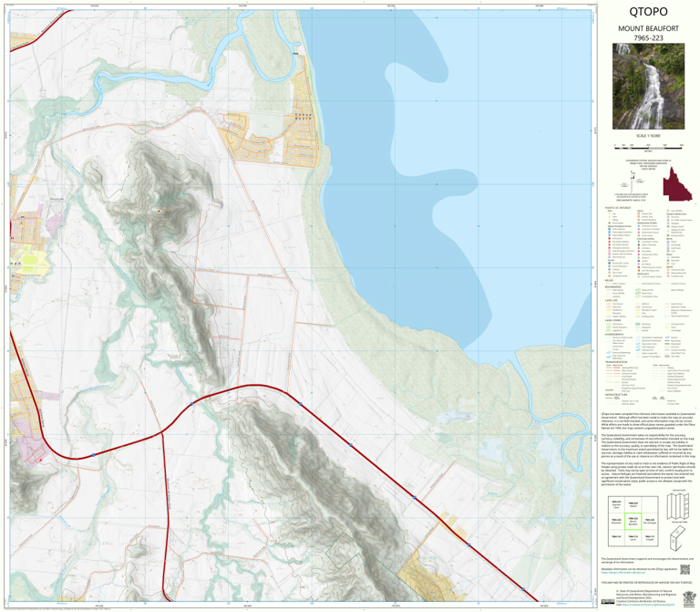Click the QR code
Screen dimensions: 700x612
[685, 569]
